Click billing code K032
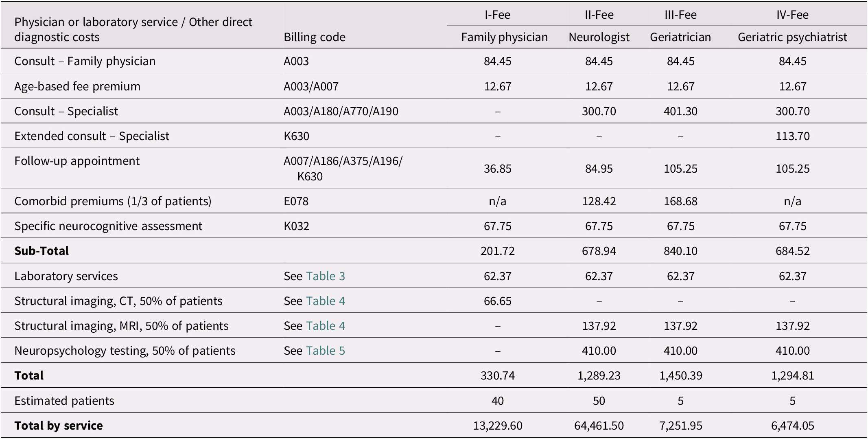 [x=296, y=226]
